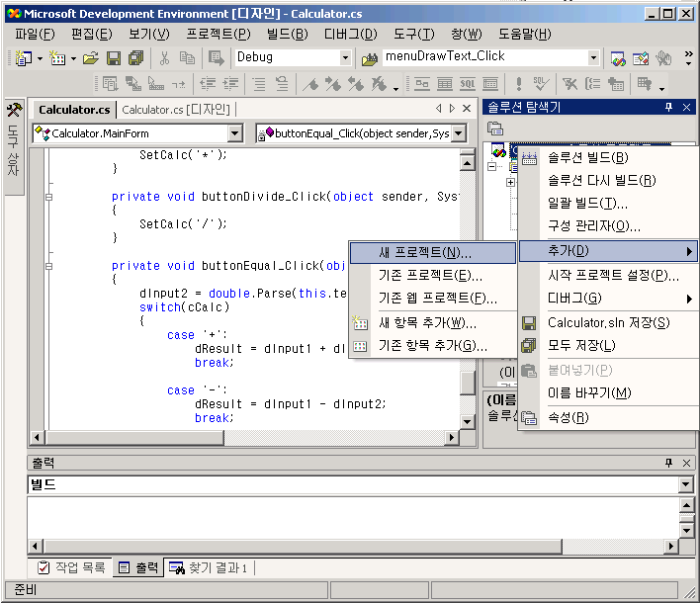
Task: Go to next document tab arrow
Action: [452, 108]
